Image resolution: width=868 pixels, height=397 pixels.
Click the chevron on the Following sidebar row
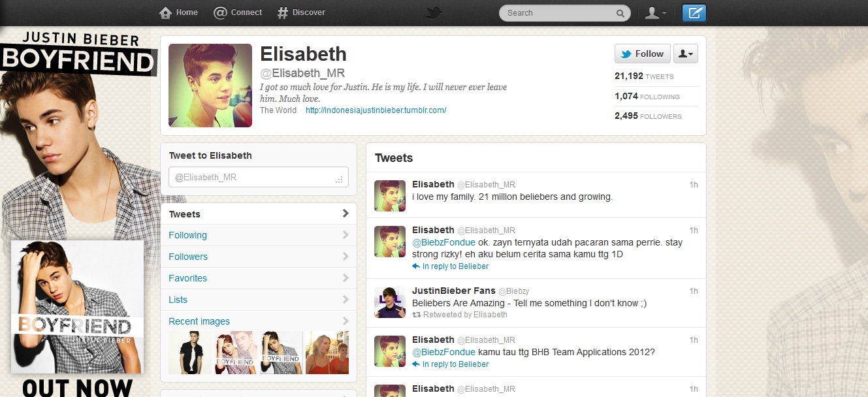pyautogui.click(x=346, y=235)
